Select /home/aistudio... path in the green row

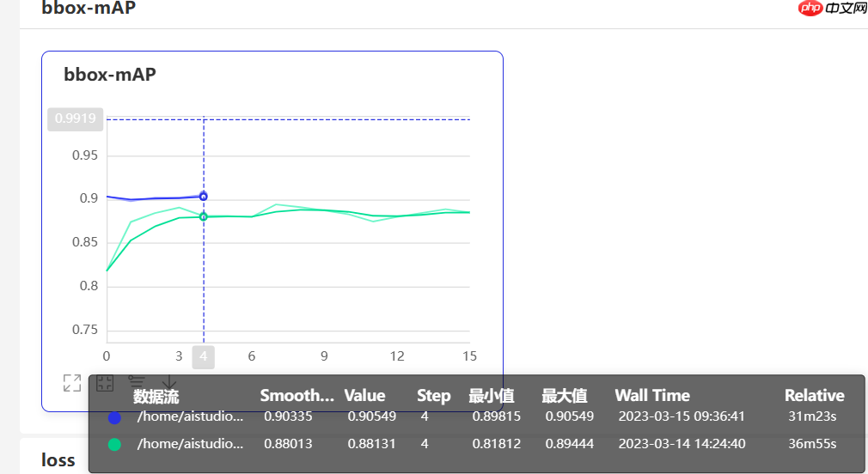[190, 444]
